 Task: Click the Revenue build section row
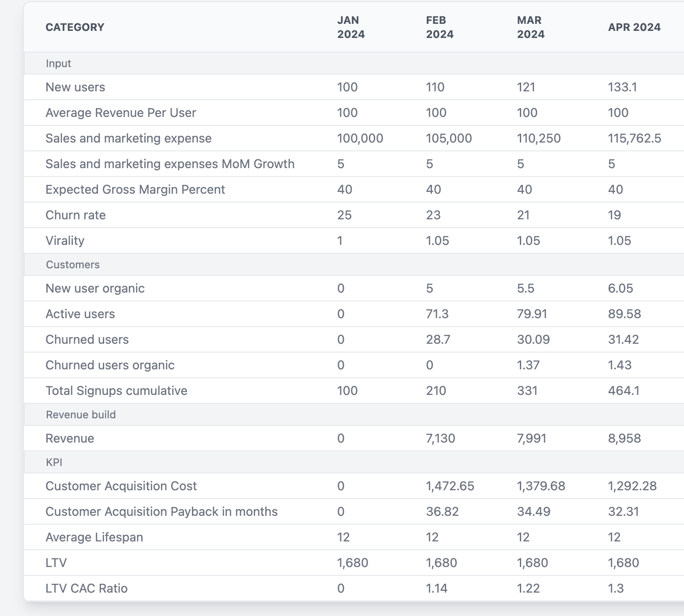(x=354, y=414)
